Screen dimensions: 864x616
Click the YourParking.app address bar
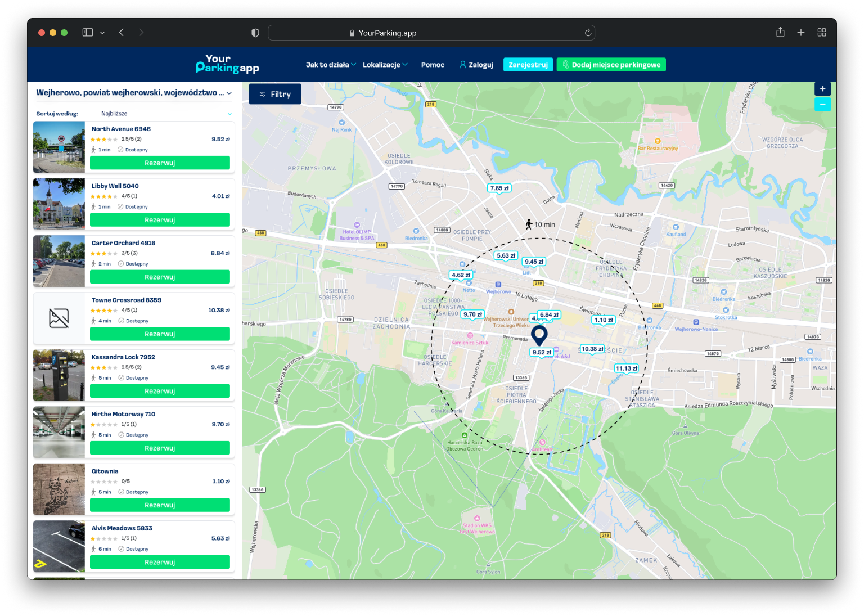(431, 33)
